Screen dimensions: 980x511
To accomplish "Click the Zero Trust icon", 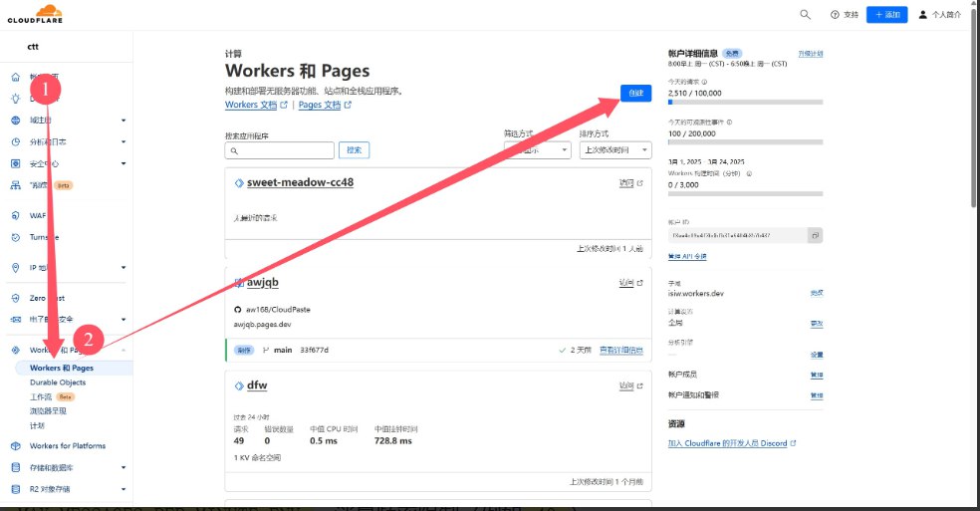I will (16, 299).
